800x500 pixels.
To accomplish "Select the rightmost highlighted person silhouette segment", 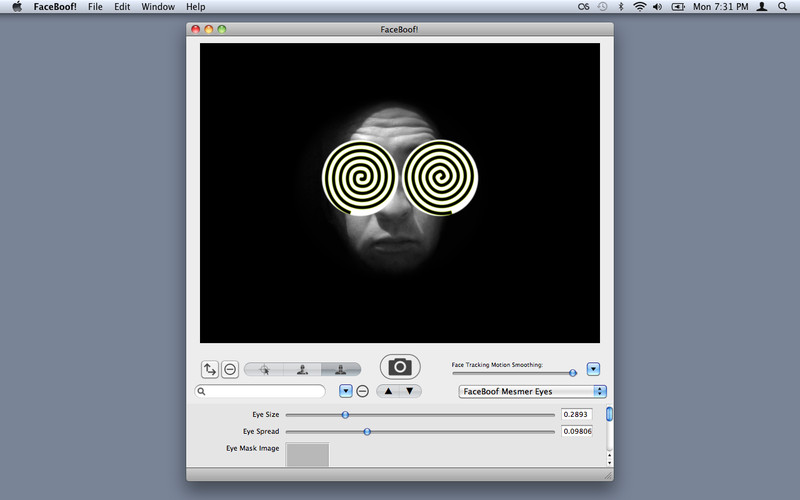I will (341, 369).
